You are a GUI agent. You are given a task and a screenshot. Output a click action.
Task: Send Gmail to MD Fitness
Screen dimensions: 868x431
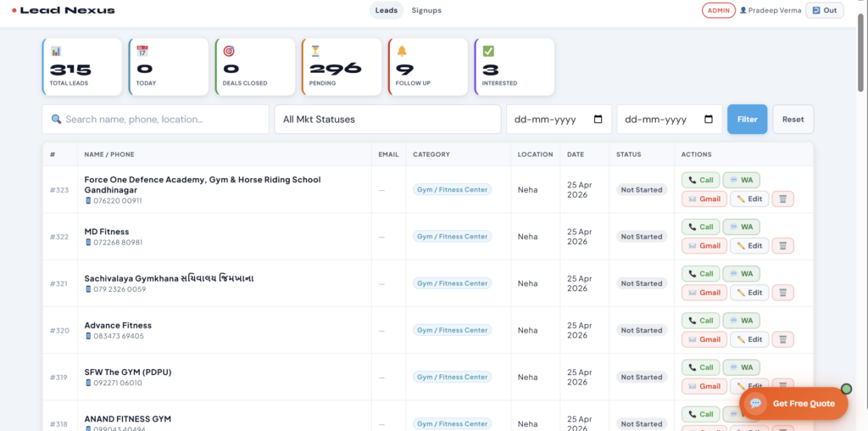(704, 245)
